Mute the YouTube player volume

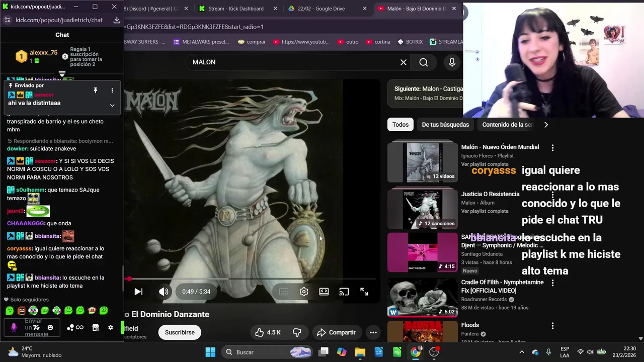pos(164,292)
